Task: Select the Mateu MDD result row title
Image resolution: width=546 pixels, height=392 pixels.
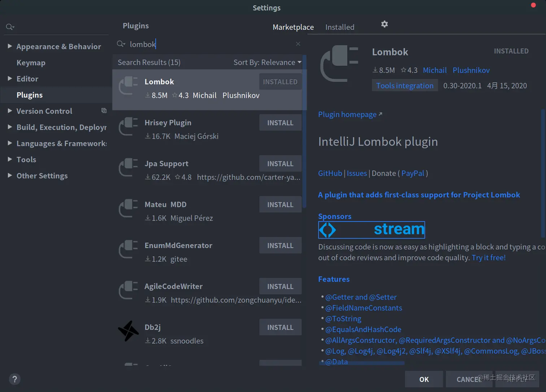Action: coord(165,204)
